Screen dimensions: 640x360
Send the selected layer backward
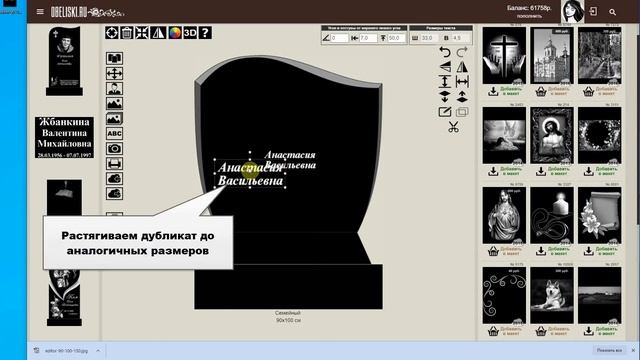pyautogui.click(x=445, y=97)
